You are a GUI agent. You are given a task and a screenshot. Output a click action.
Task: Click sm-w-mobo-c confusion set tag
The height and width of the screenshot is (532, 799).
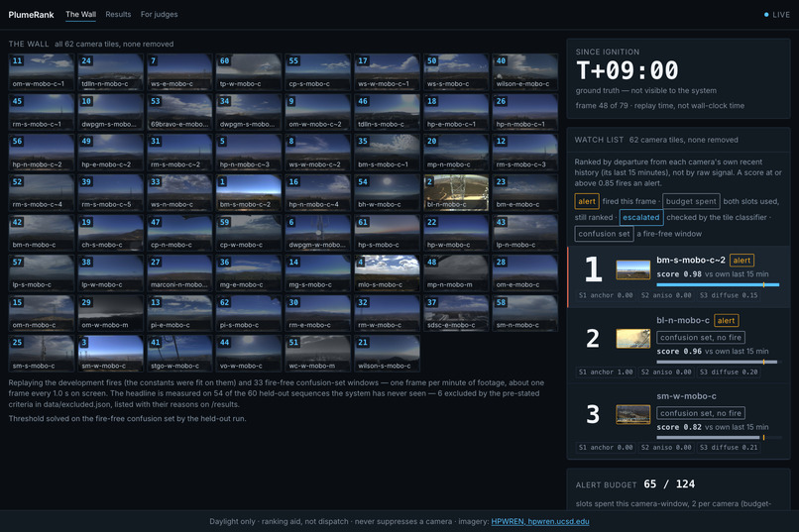(701, 413)
